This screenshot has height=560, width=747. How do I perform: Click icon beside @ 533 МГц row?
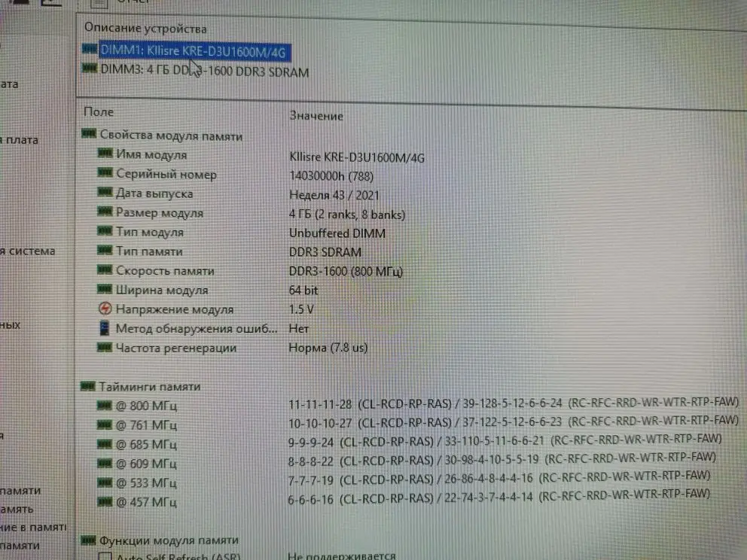tap(105, 482)
